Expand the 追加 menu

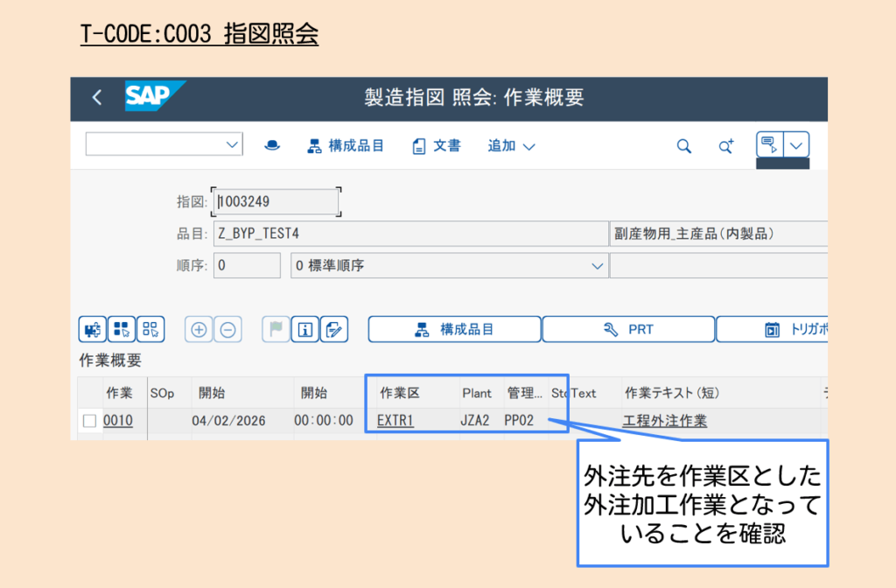click(x=511, y=145)
